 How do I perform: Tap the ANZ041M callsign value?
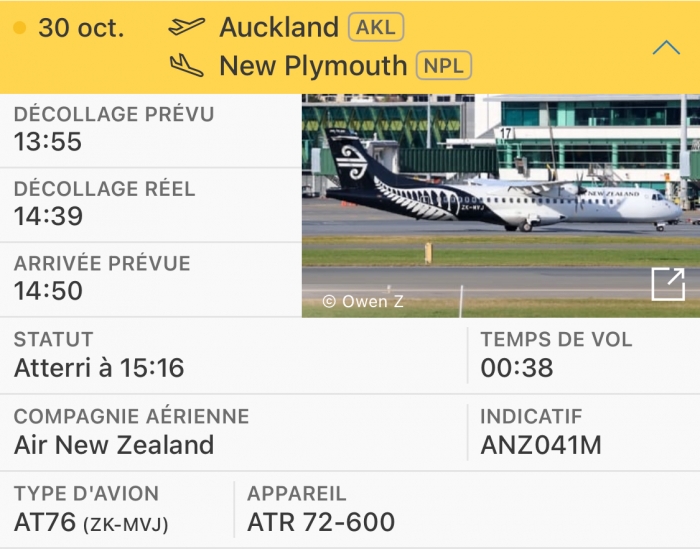541,445
